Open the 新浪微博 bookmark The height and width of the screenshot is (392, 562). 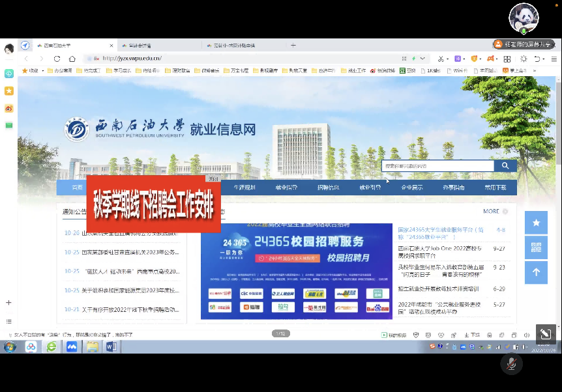[383, 70]
